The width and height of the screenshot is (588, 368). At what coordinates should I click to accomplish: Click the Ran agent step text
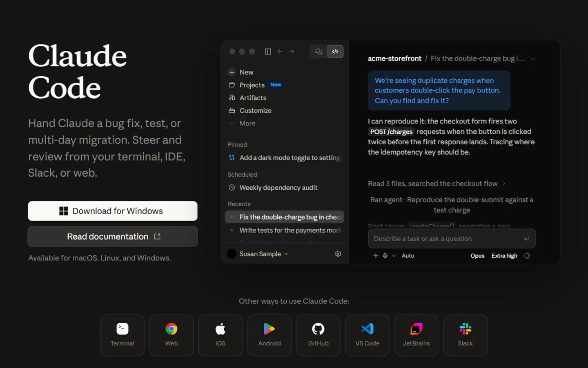[x=452, y=205]
